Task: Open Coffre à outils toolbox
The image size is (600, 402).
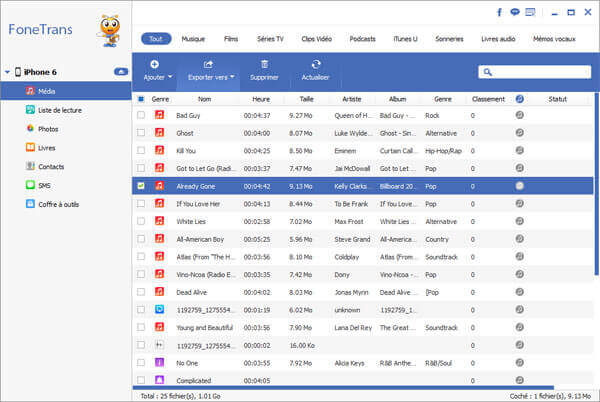Action: tap(58, 204)
